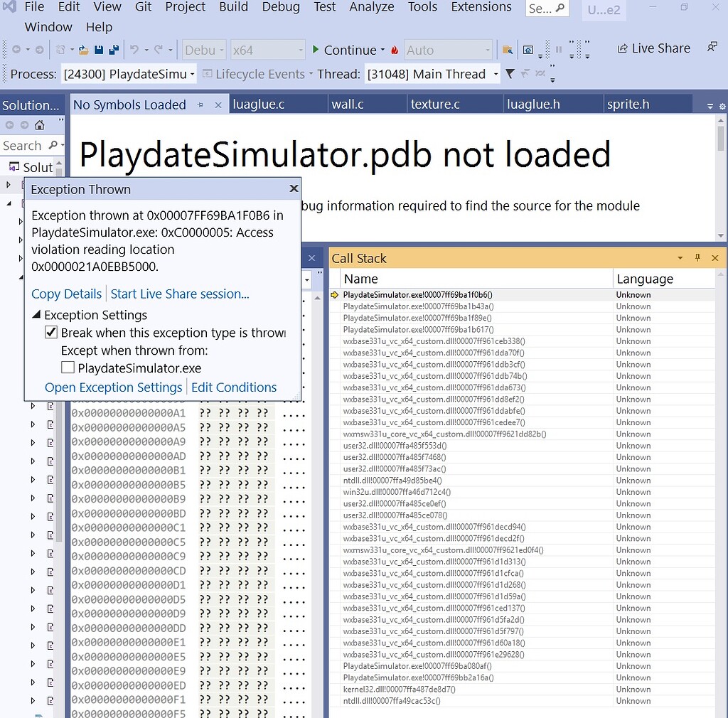728x718 pixels.
Task: Click the Solution Explorer back arrow
Action: 10,125
